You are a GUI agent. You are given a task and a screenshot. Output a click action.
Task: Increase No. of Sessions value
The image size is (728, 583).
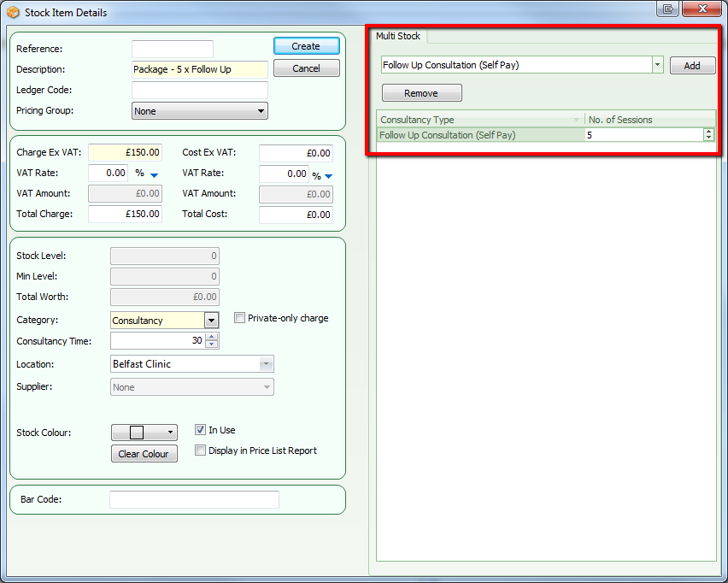pyautogui.click(x=708, y=132)
